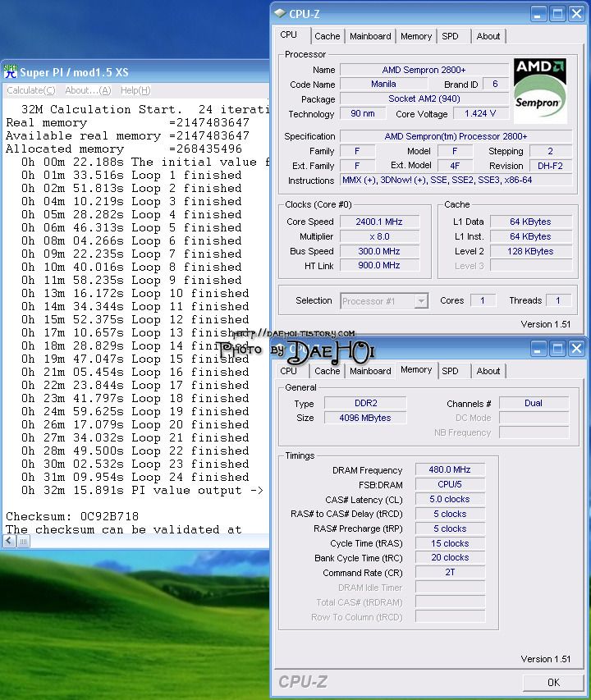Click the Code Name value Manila
Screen dimensions: 591x700
click(383, 84)
